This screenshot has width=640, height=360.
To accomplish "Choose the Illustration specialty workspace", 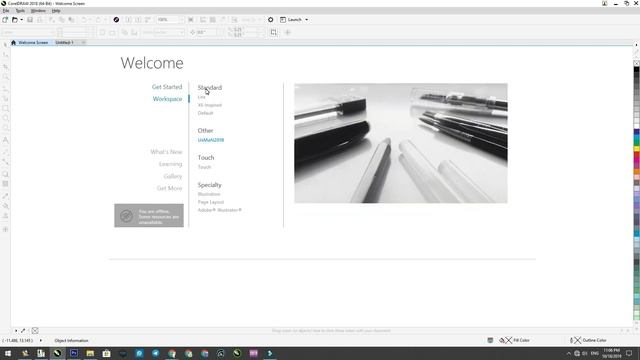I will pos(209,194).
